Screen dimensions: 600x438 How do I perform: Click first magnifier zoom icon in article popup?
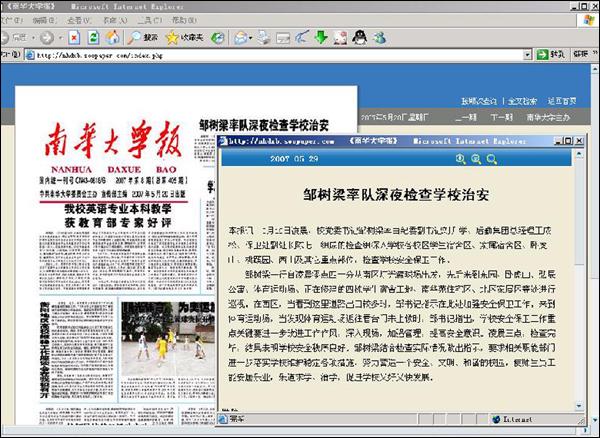click(461, 159)
